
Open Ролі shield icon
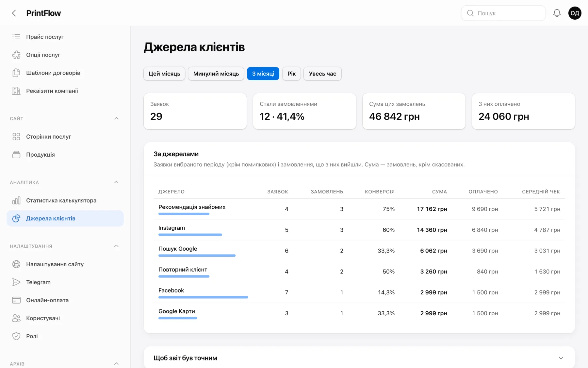pos(16,336)
